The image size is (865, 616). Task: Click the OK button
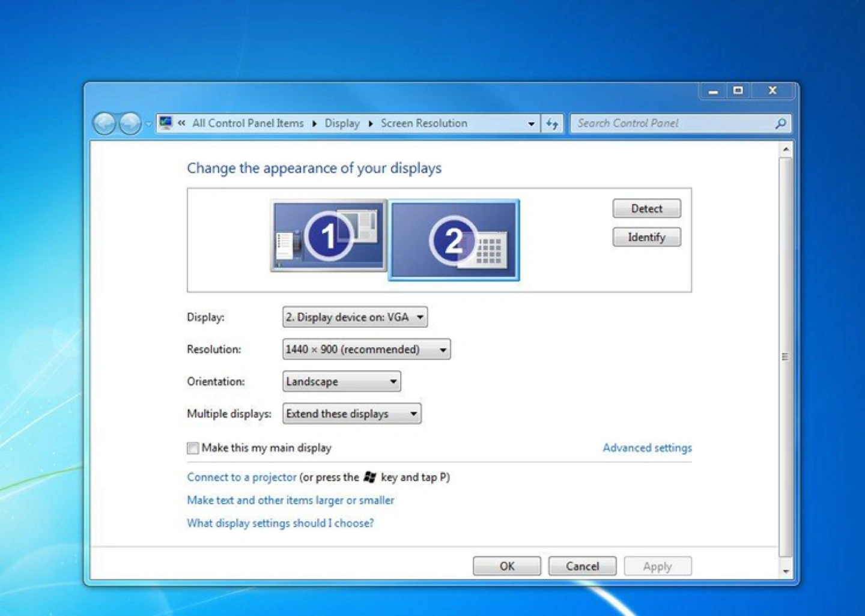[507, 566]
